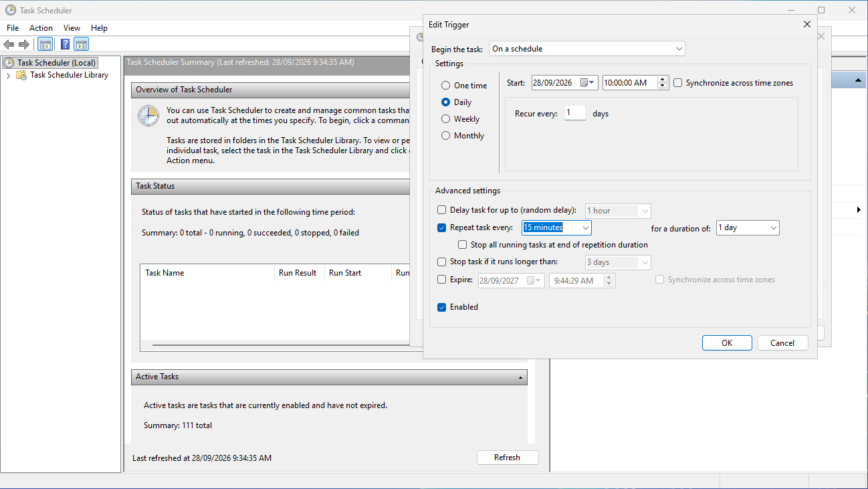Image resolution: width=868 pixels, height=489 pixels.
Task: Open the View menu
Action: tap(72, 28)
